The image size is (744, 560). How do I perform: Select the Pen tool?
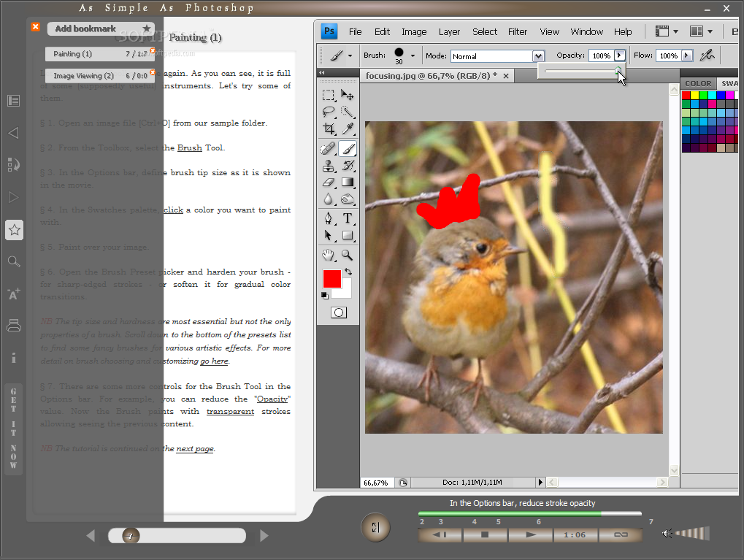329,218
